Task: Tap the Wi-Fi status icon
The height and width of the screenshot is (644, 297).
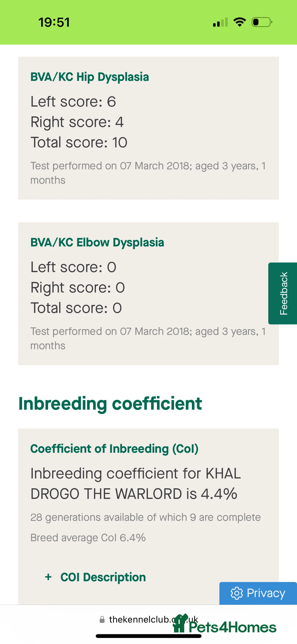Action: point(240,22)
